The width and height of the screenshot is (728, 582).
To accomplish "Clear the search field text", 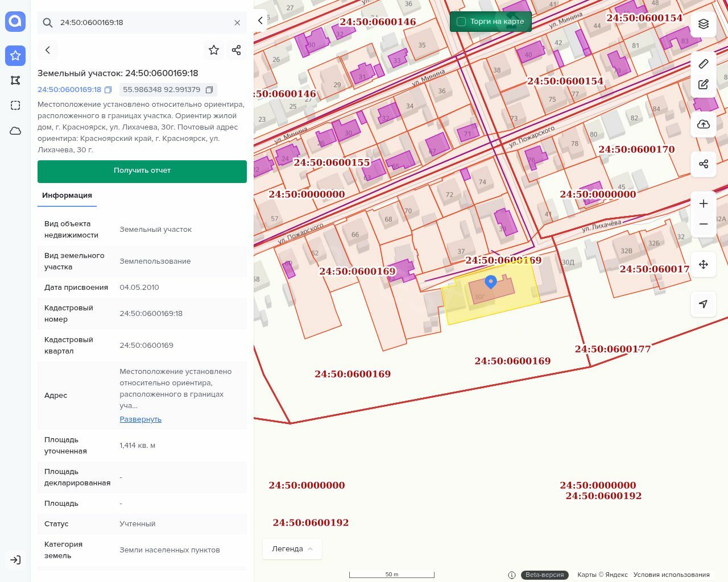I will (237, 23).
